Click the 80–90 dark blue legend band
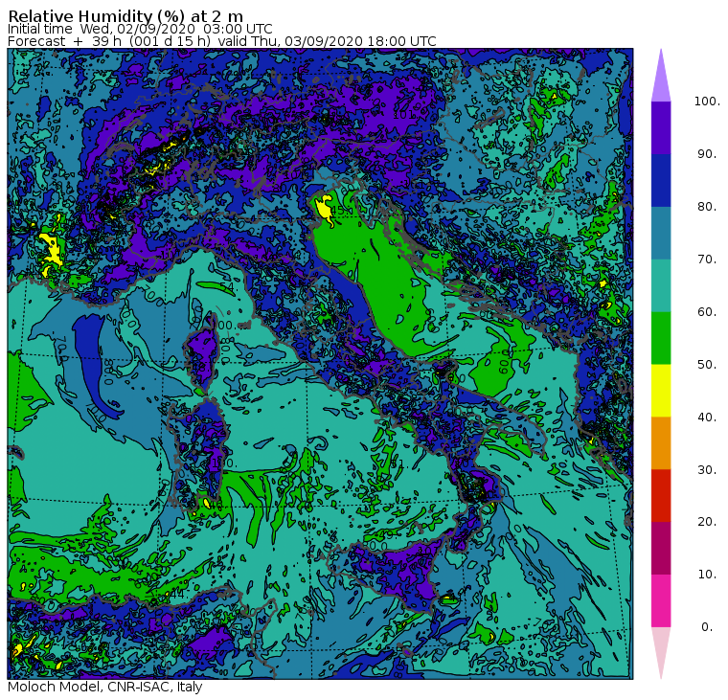728x700 pixels. click(x=661, y=180)
